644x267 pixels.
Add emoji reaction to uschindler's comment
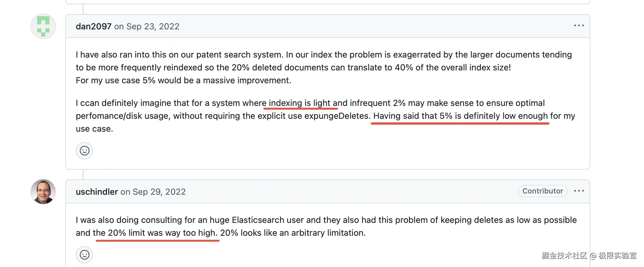coord(84,255)
